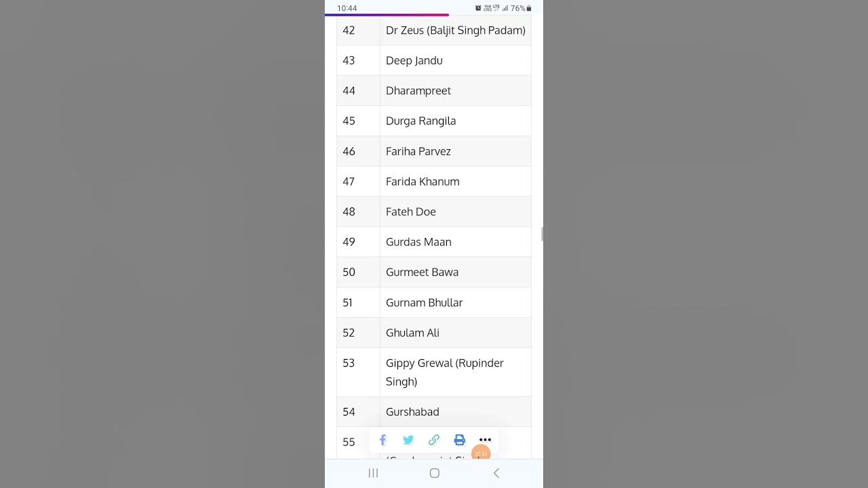This screenshot has width=868, height=488.
Task: Copy link using chain icon
Action: pos(434,440)
